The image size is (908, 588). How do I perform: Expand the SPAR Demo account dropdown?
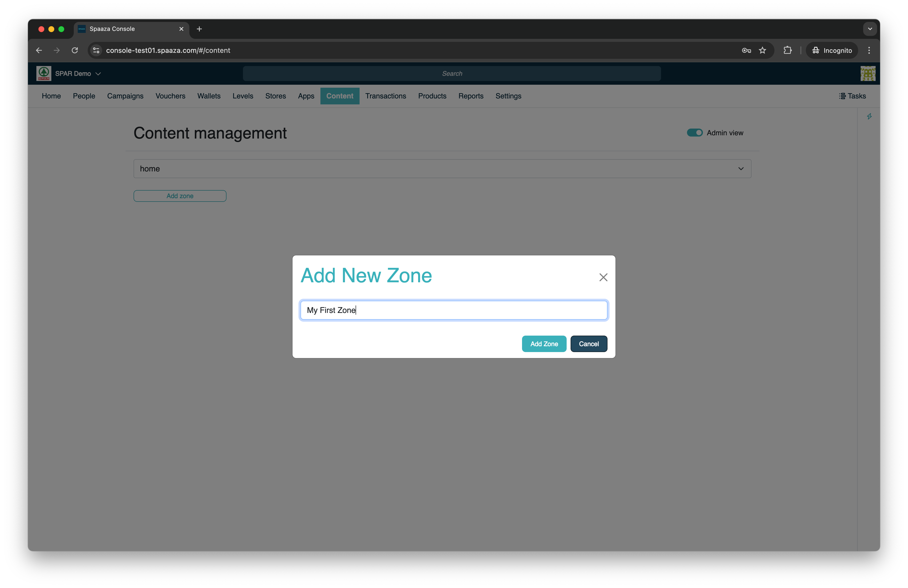click(78, 74)
